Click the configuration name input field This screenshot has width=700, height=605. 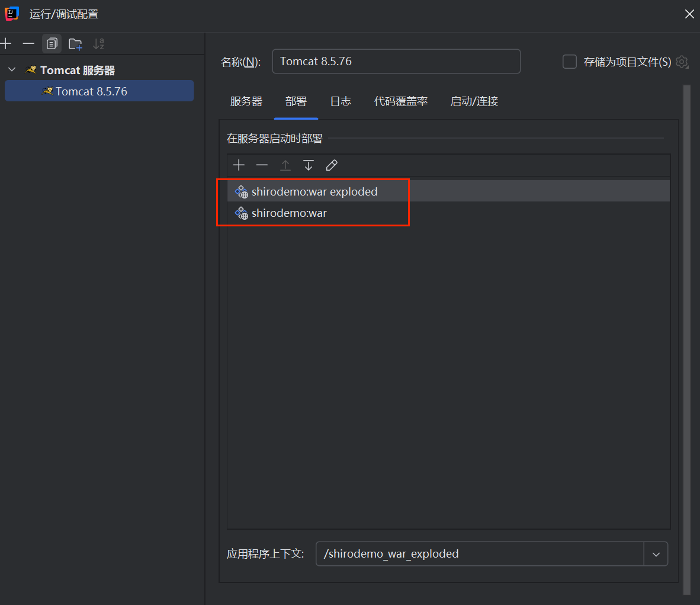point(396,62)
